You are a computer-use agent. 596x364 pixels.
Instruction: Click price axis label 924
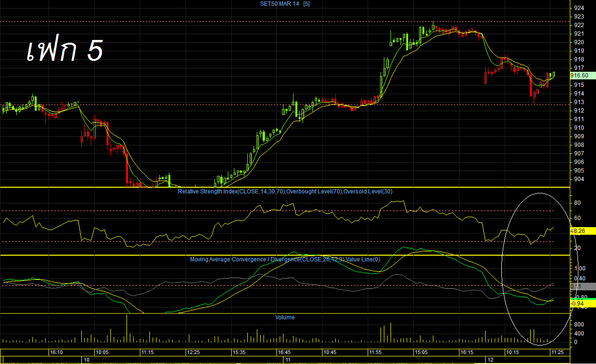(579, 8)
